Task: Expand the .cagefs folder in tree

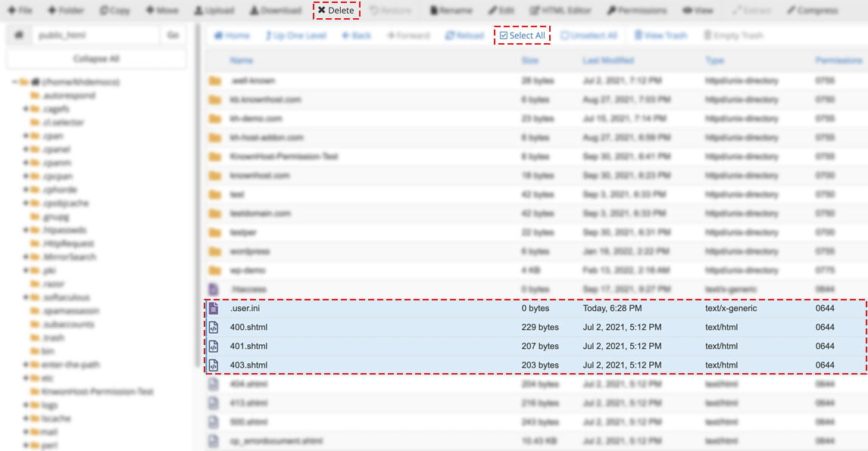Action: (x=26, y=109)
